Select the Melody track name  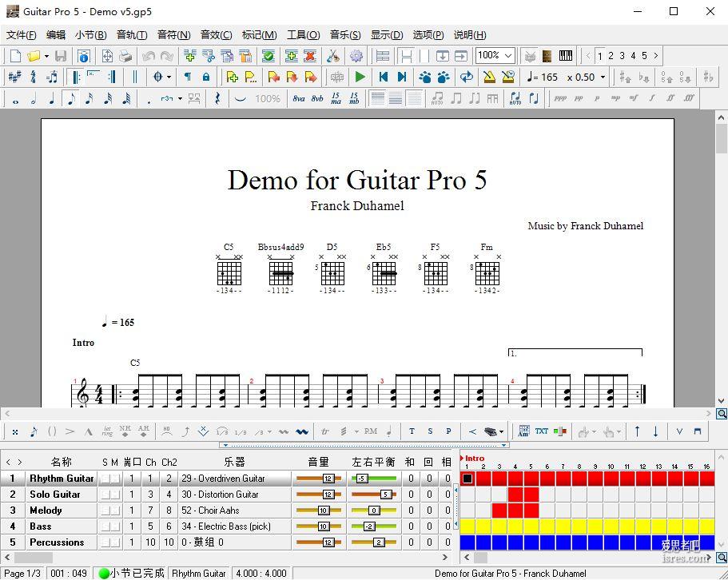[46, 510]
